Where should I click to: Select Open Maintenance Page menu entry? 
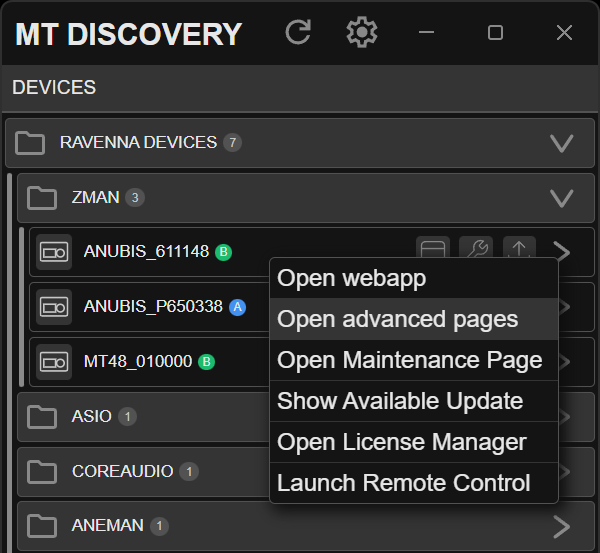pos(414,360)
